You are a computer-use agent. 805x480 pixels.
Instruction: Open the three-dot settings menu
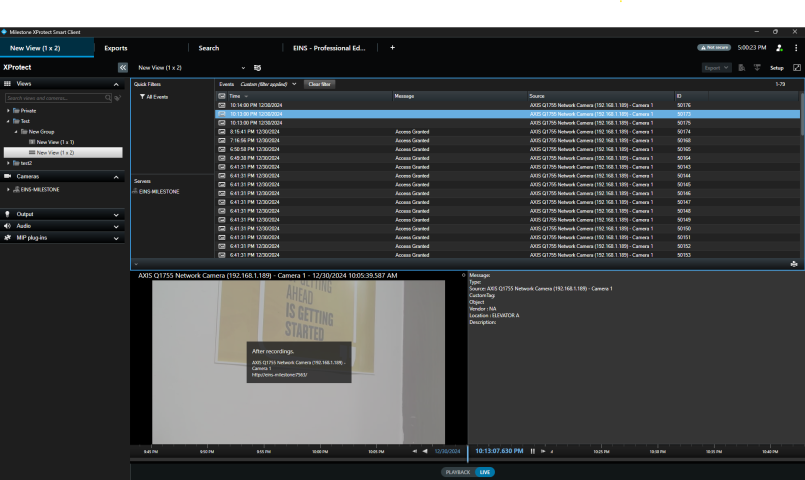click(795, 47)
